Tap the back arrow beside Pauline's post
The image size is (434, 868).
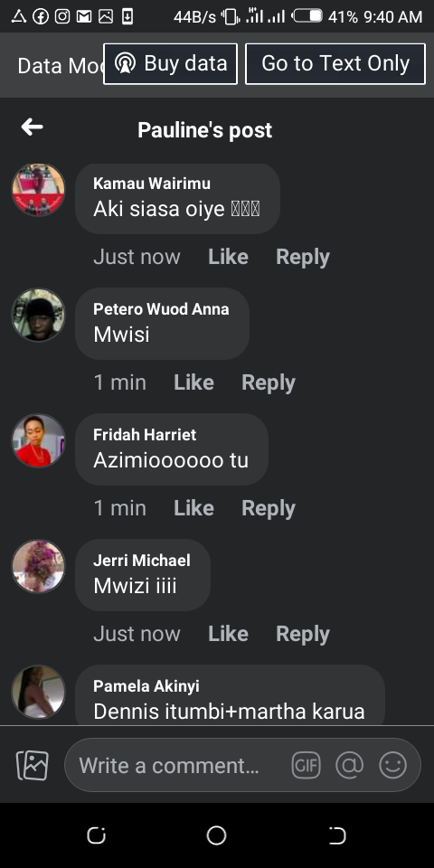[33, 127]
